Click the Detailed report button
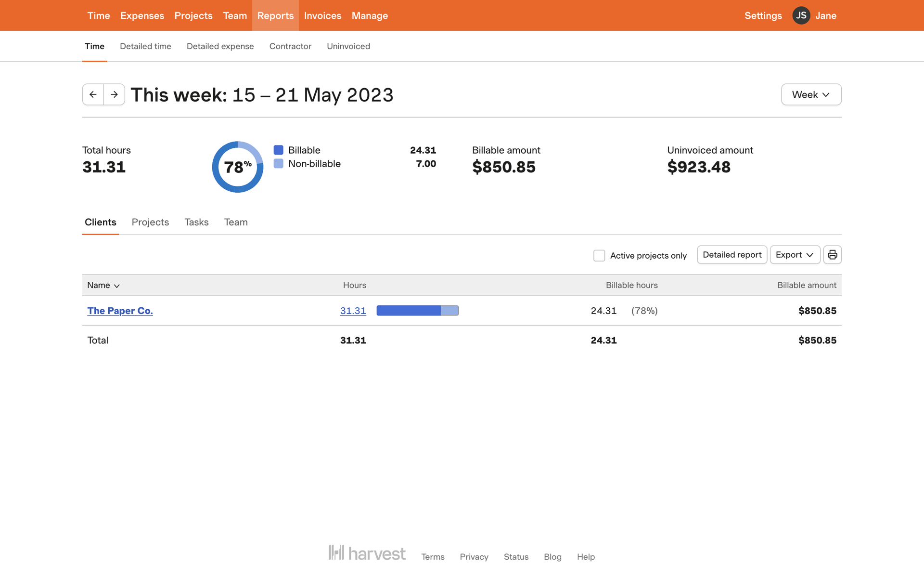 pos(732,255)
